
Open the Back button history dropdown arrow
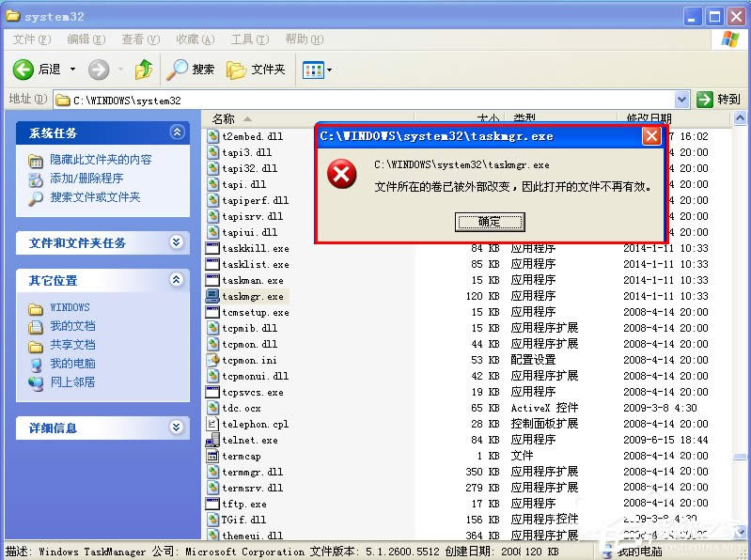tap(72, 70)
